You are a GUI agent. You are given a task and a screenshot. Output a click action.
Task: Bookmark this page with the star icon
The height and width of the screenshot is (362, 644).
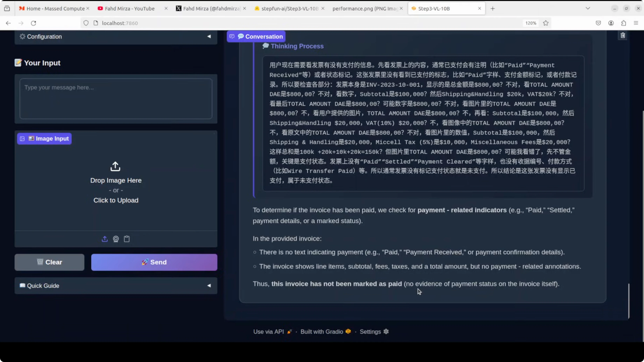546,23
